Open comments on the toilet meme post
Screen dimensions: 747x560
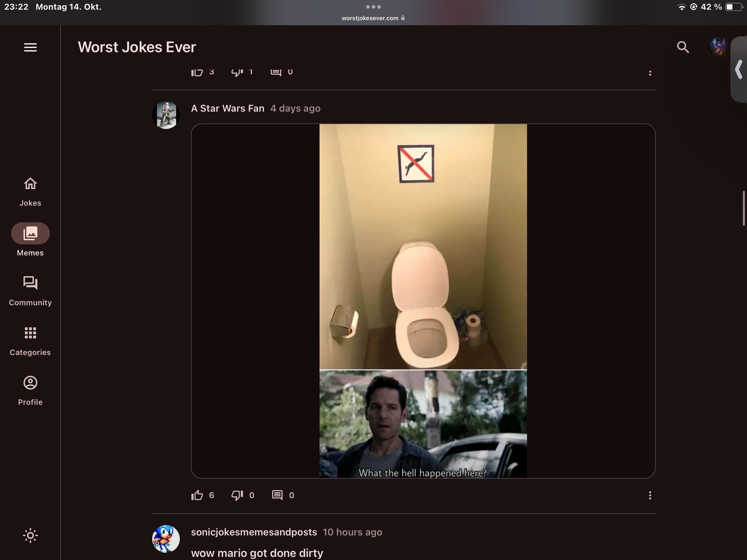pyautogui.click(x=277, y=495)
